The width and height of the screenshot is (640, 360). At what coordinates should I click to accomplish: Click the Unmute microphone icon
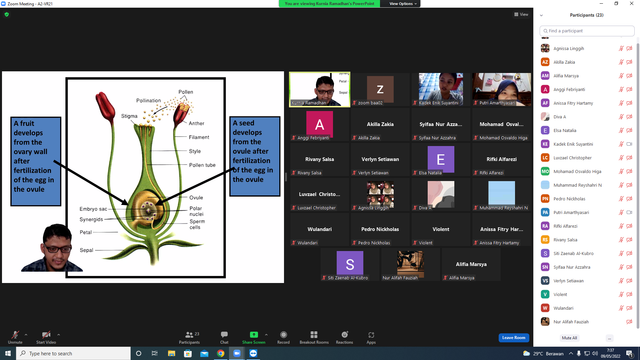point(15,335)
